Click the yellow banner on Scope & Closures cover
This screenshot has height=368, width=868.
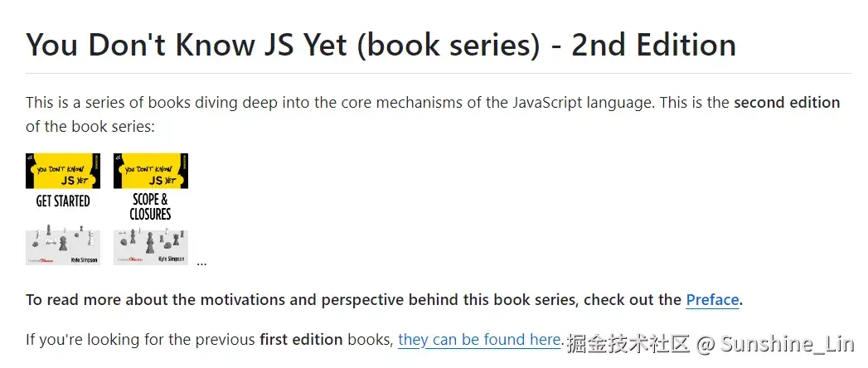pyautogui.click(x=150, y=170)
